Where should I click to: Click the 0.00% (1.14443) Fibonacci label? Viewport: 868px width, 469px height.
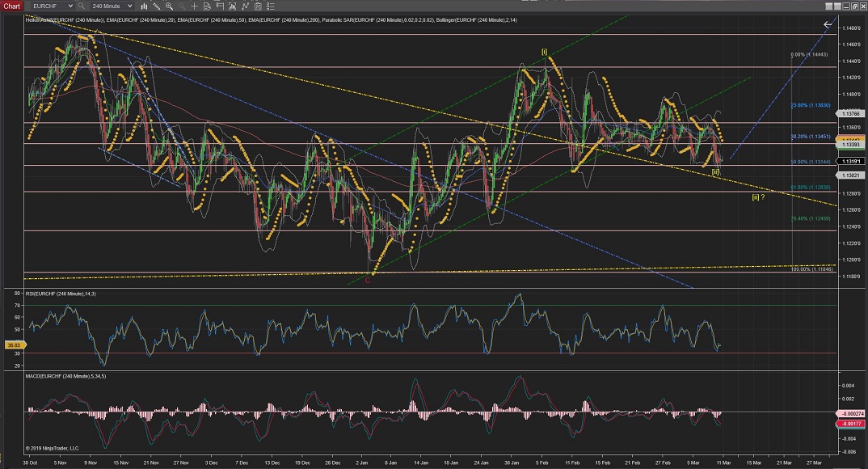809,54
